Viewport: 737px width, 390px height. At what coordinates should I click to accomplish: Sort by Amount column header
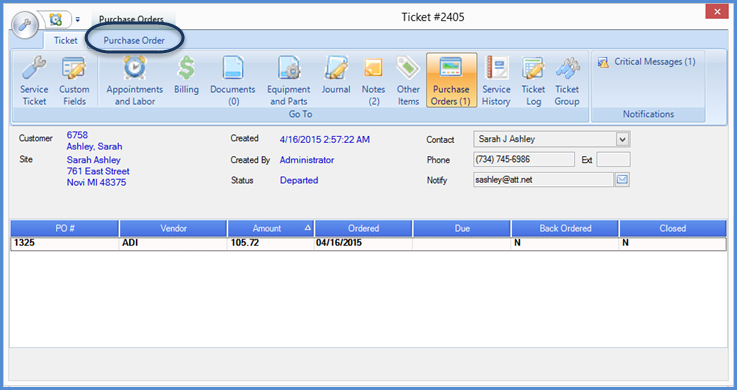pos(271,228)
